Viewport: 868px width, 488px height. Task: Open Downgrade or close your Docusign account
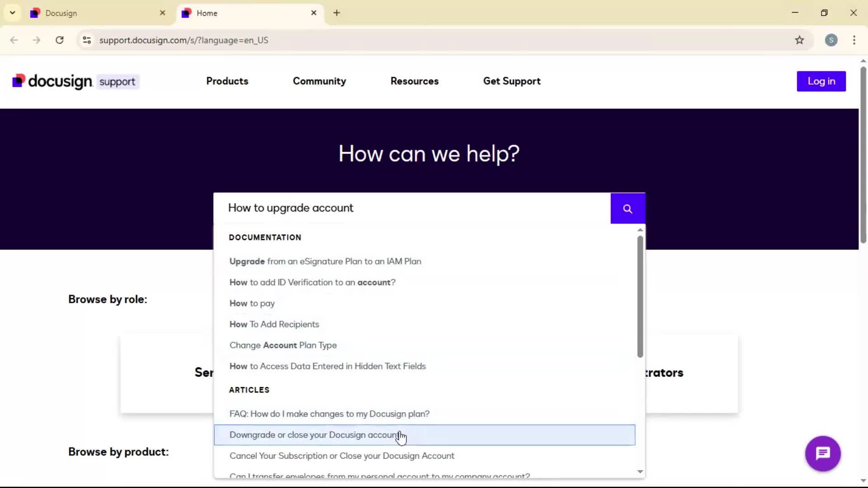point(425,435)
